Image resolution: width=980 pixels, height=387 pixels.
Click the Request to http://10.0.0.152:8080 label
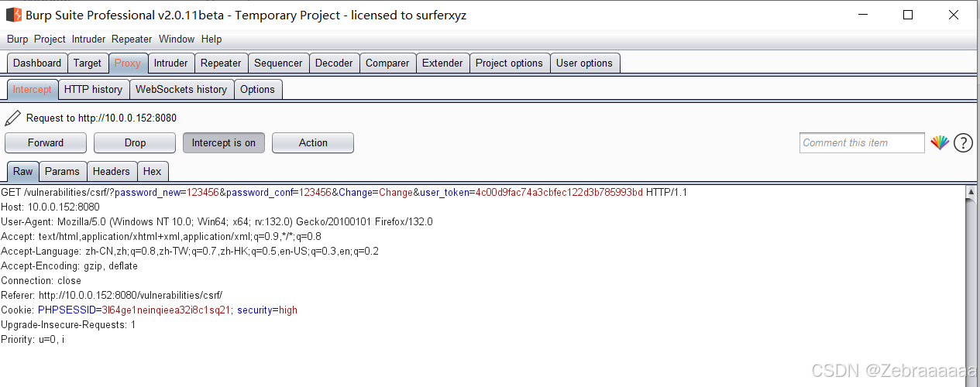click(101, 118)
